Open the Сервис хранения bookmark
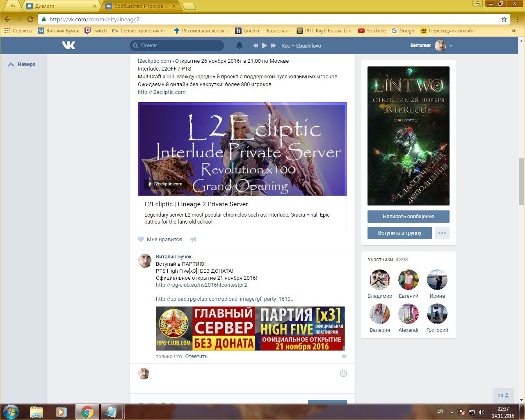The image size is (525, 420). click(x=140, y=31)
